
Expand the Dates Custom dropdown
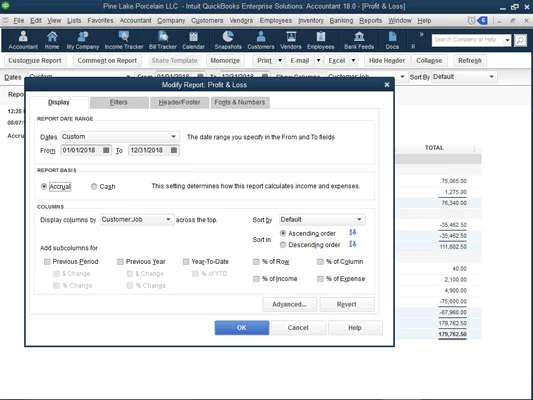(120, 137)
